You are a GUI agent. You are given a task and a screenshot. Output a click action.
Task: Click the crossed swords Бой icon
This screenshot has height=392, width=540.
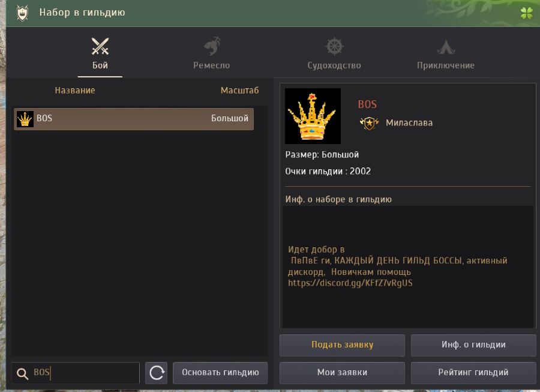click(x=100, y=46)
